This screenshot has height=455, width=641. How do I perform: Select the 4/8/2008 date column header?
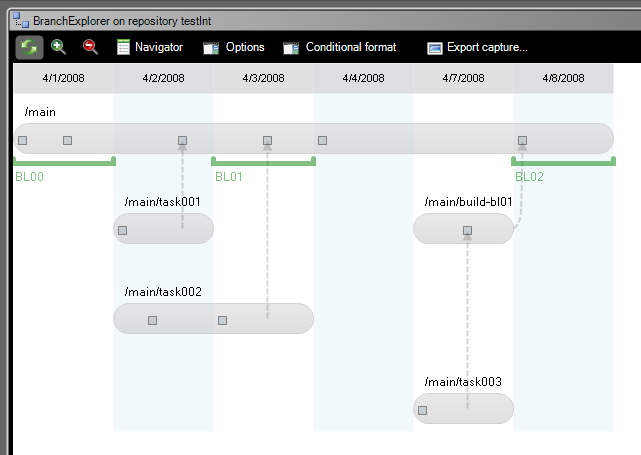[x=563, y=78]
